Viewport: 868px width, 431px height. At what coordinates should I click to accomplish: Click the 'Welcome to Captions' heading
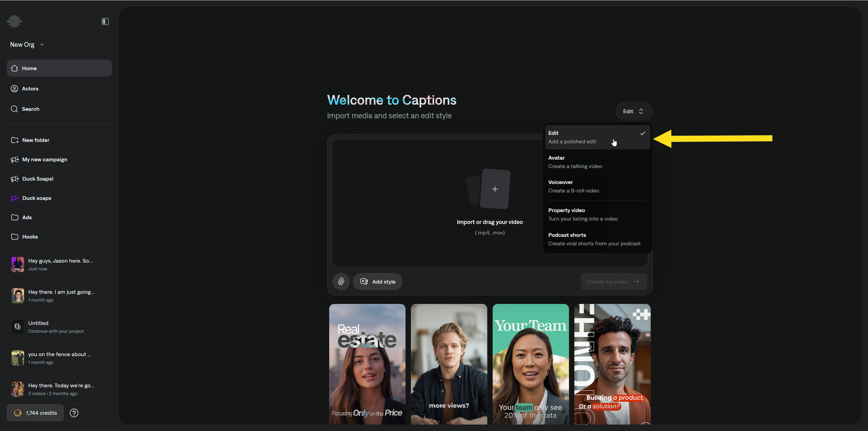coord(392,100)
